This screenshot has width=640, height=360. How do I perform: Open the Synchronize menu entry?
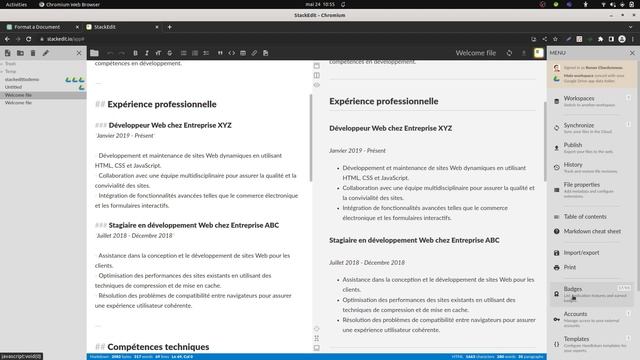pos(592,128)
